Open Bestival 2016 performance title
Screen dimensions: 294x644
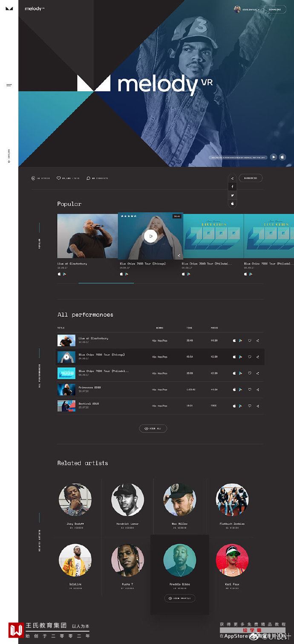click(89, 403)
